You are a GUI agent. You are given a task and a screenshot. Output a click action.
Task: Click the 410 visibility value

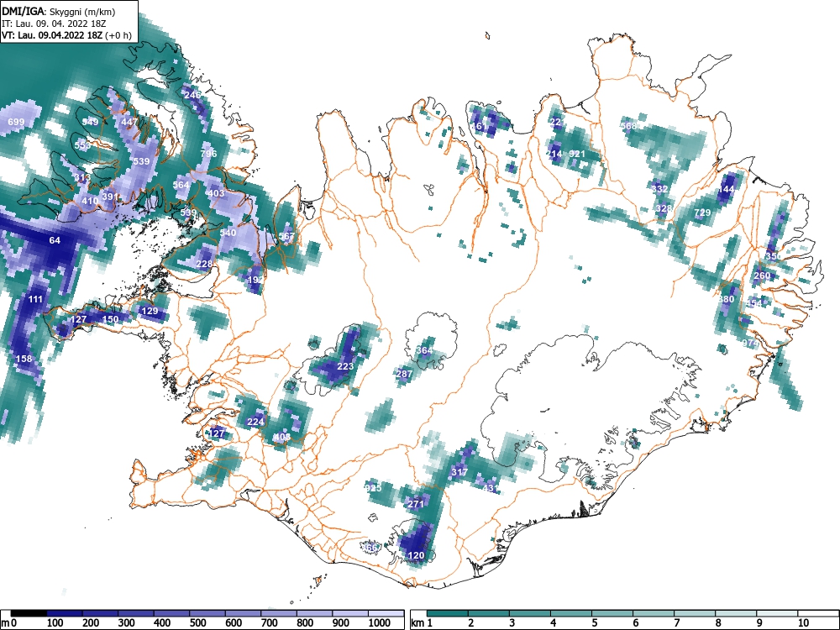[90, 201]
